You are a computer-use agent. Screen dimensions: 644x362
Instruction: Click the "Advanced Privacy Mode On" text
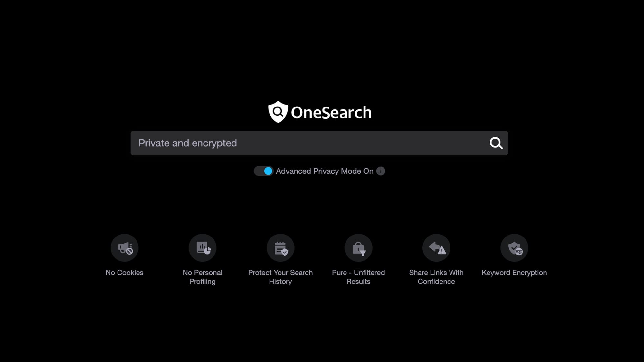pos(325,171)
